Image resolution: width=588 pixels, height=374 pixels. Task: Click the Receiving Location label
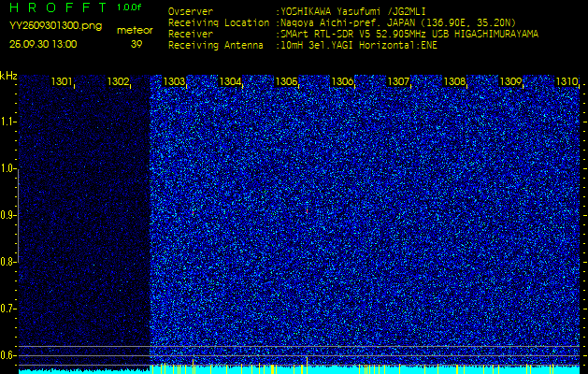(x=219, y=22)
